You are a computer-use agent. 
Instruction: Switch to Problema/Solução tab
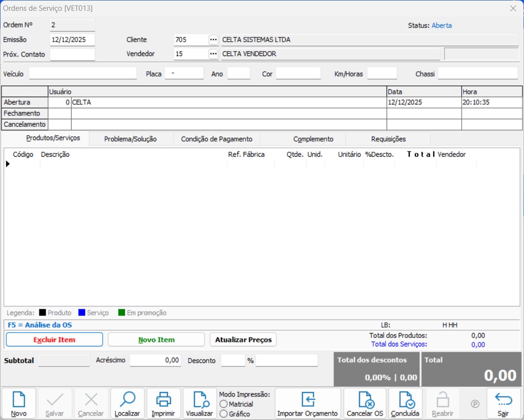(130, 139)
